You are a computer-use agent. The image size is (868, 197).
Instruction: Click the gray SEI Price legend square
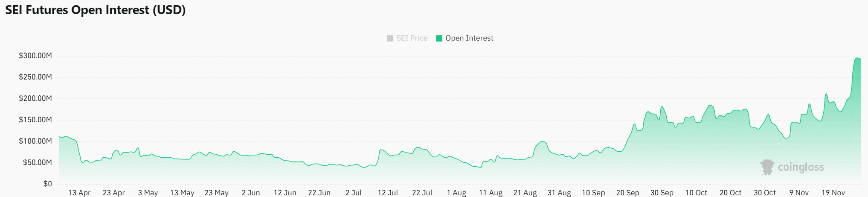[x=390, y=38]
